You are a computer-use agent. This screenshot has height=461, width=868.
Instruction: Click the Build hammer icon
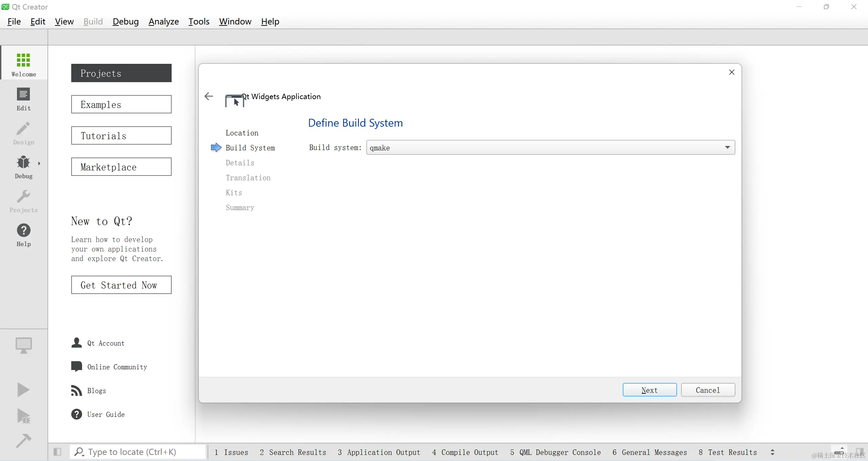click(23, 441)
